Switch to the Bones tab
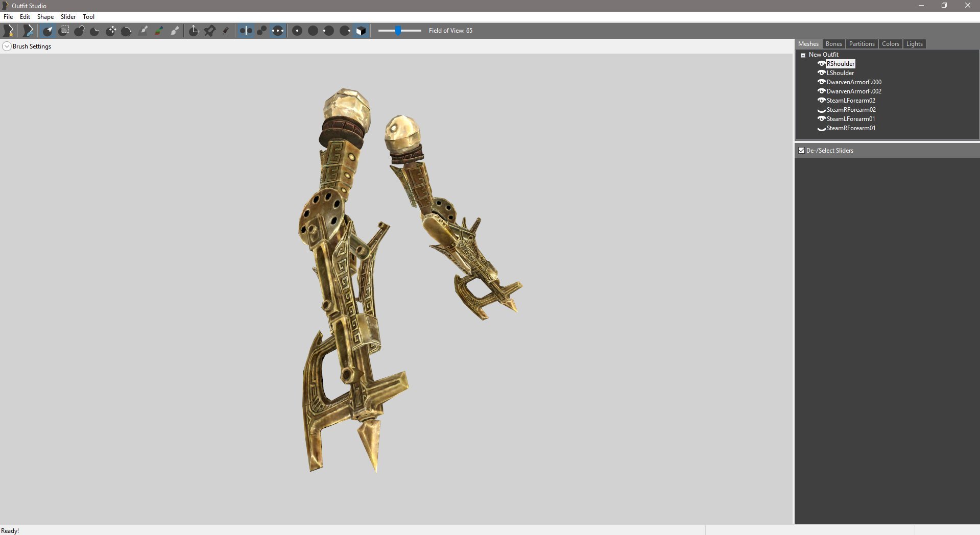Viewport: 980px width, 535px height. pyautogui.click(x=833, y=44)
